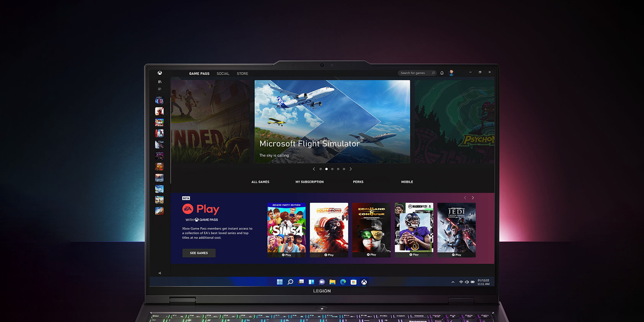Screen dimensions: 644x322
Task: Open the MOBILE section
Action: 407,182
